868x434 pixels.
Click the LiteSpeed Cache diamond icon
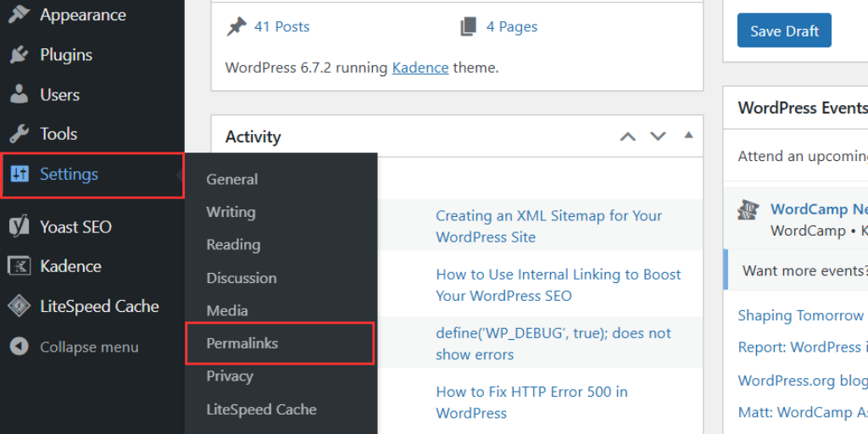[x=19, y=306]
